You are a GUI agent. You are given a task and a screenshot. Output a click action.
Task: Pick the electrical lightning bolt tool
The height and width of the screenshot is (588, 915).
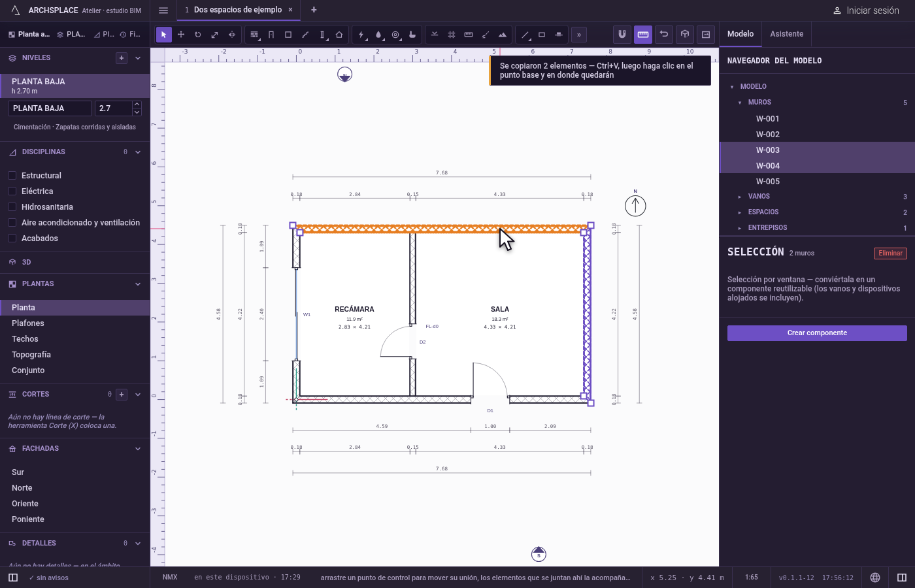point(361,35)
